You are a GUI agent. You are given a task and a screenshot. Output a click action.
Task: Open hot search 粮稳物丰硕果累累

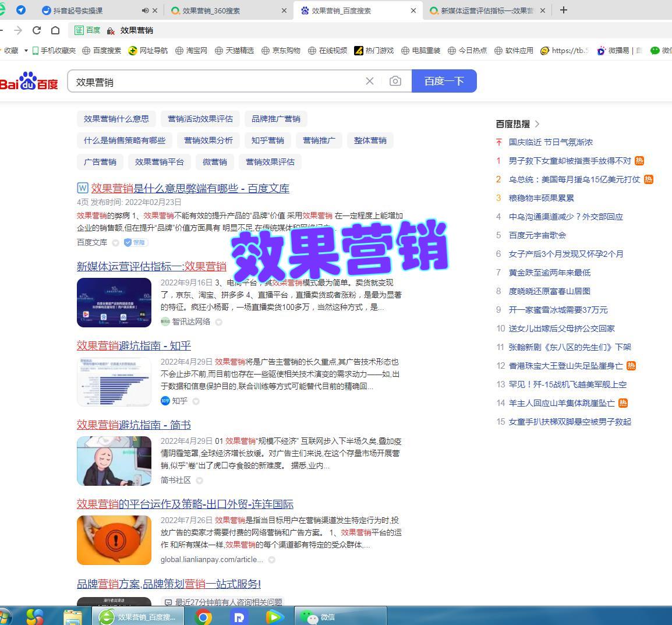(x=542, y=198)
